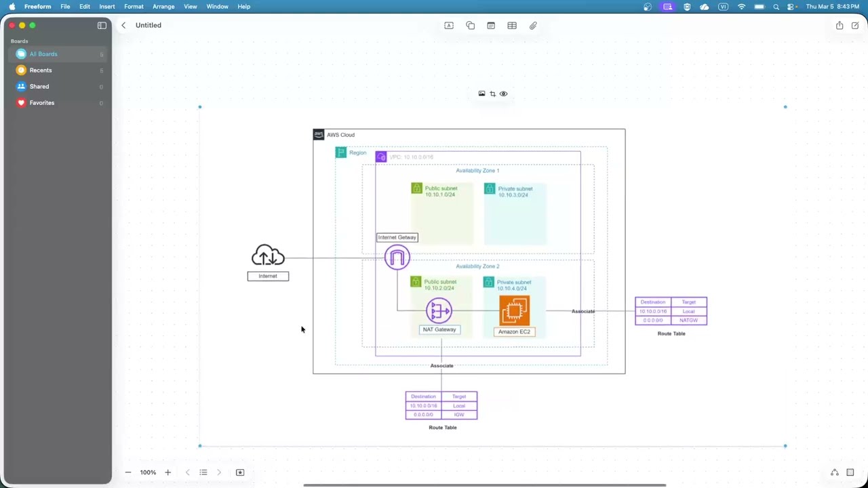Open the 100% zoom level menu
Viewport: 868px width, 488px height.
[148, 472]
